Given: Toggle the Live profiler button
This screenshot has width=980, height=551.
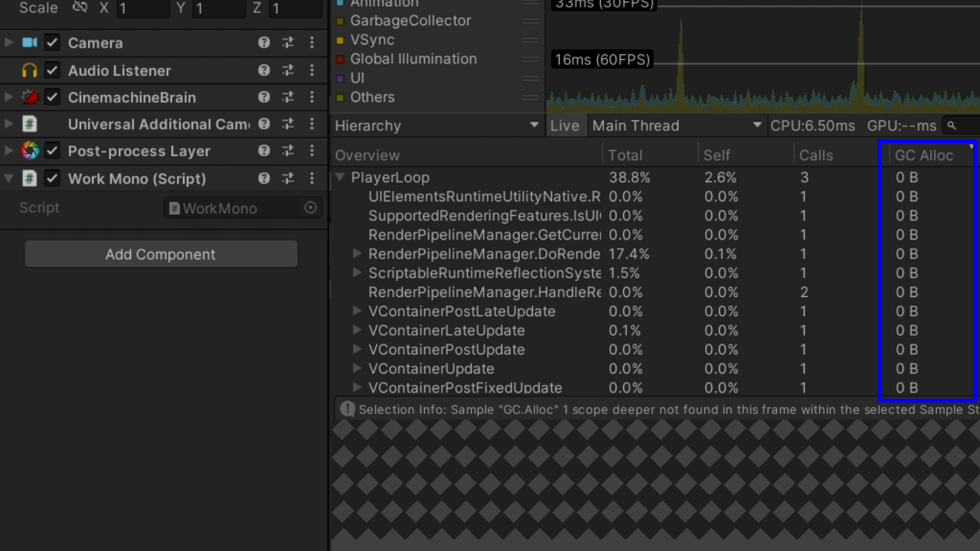Looking at the screenshot, I should [565, 126].
